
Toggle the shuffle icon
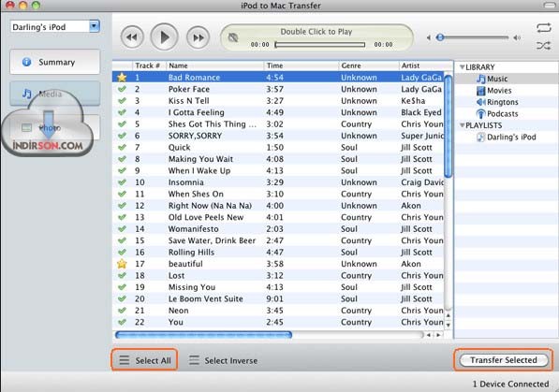pos(544,46)
